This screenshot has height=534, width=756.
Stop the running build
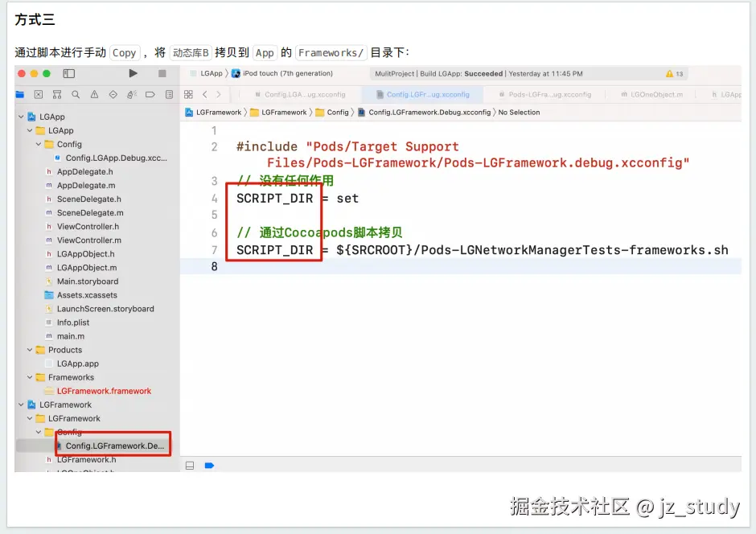[162, 73]
